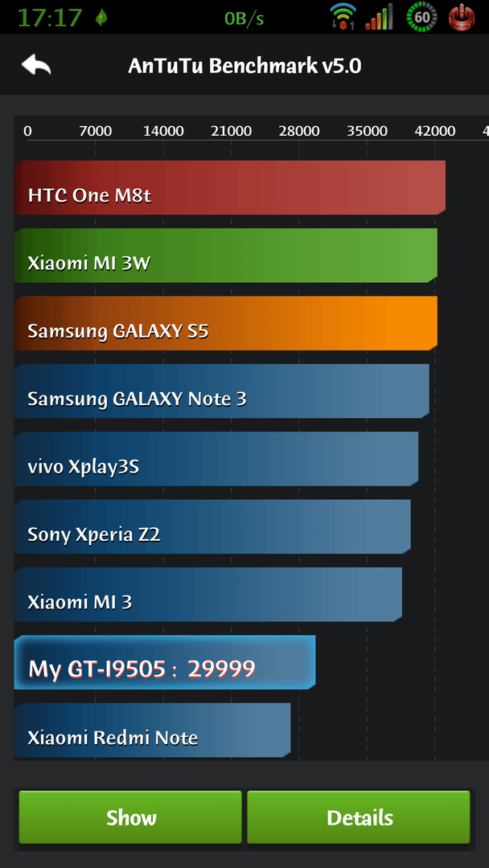The image size is (489, 868).
Task: Tap the Wi-Fi signal icon
Action: point(343,17)
